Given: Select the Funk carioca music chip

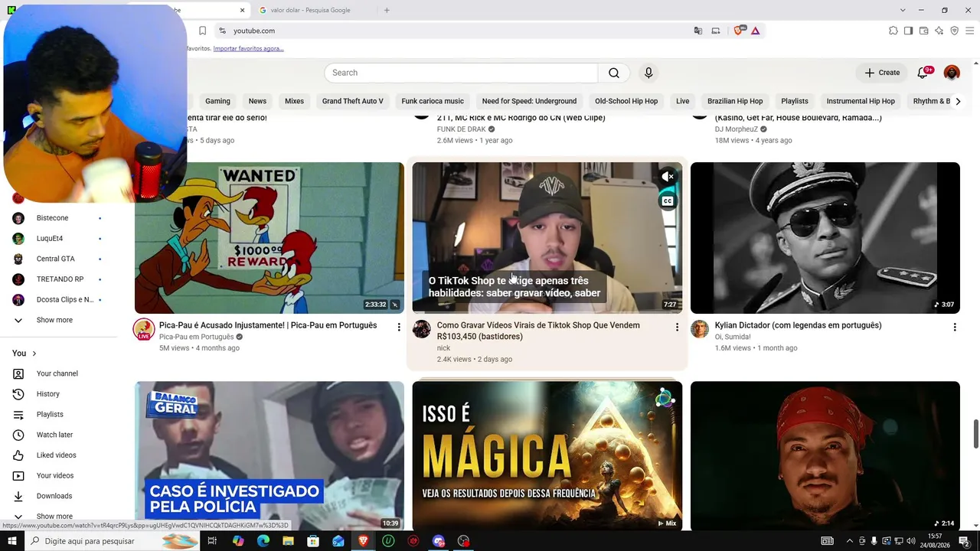Looking at the screenshot, I should pos(433,101).
